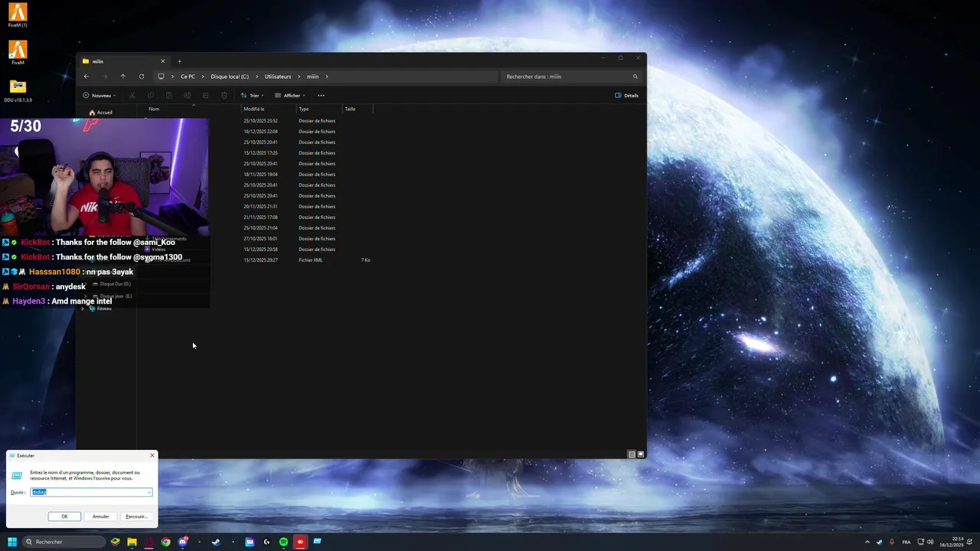The height and width of the screenshot is (551, 980).
Task: Open File Explorer from the taskbar
Action: point(132,542)
